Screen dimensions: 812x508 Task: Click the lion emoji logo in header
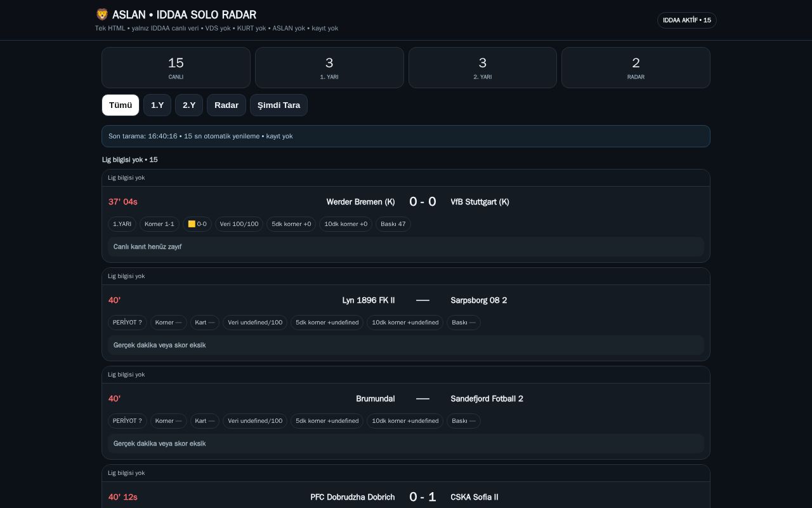(x=102, y=15)
